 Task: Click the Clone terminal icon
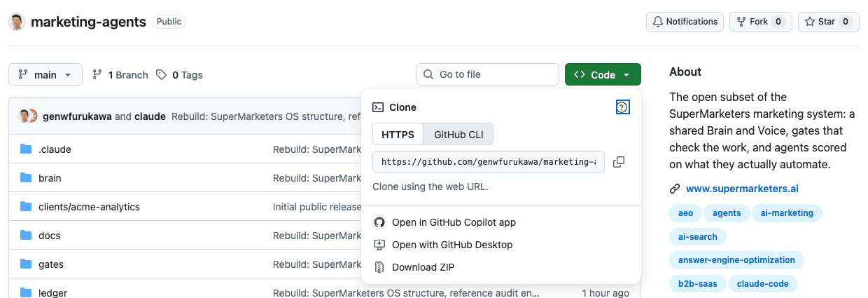pyautogui.click(x=378, y=107)
